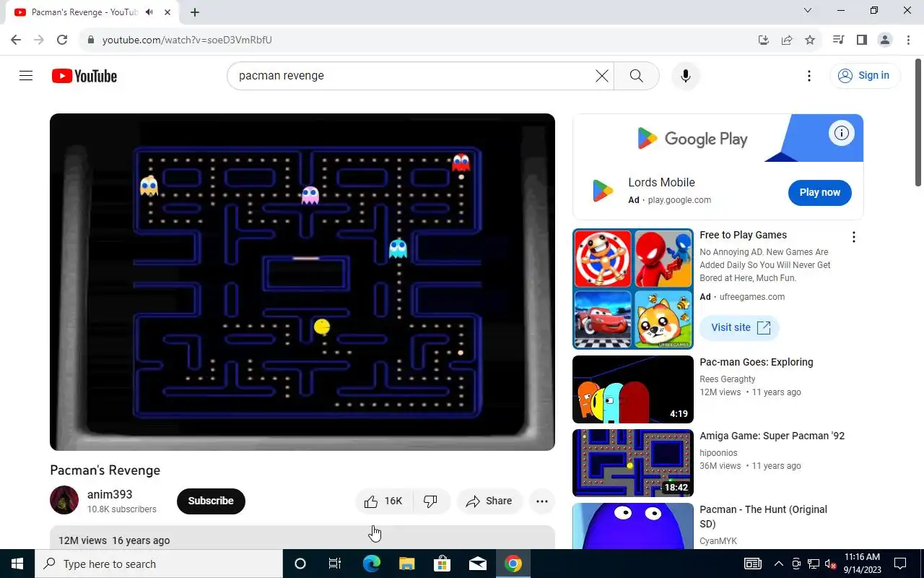Toggle Chrome side panel
The width and height of the screenshot is (924, 578).
861,40
